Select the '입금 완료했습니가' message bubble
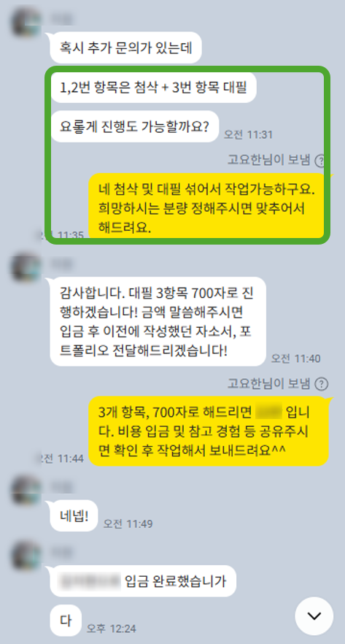This screenshot has height=644, width=345. click(x=143, y=580)
